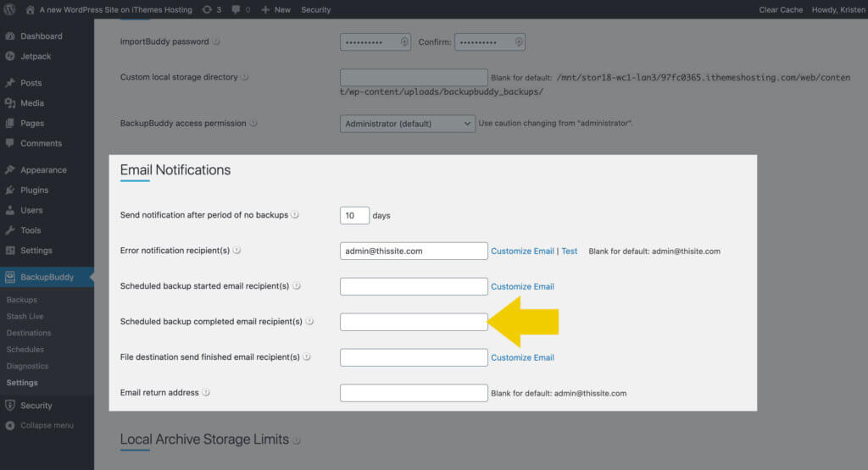This screenshot has width=868, height=470.
Task: Open the comments bubble icon in admin bar
Action: click(x=236, y=9)
